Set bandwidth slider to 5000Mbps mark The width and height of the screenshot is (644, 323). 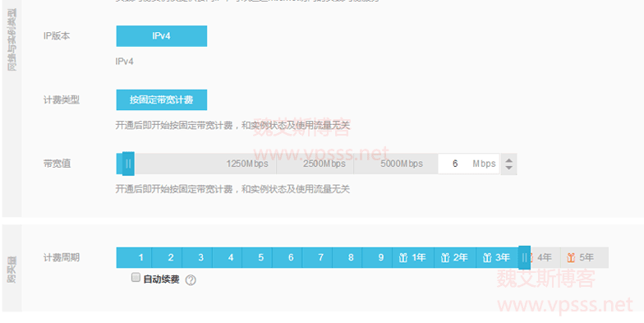click(401, 164)
